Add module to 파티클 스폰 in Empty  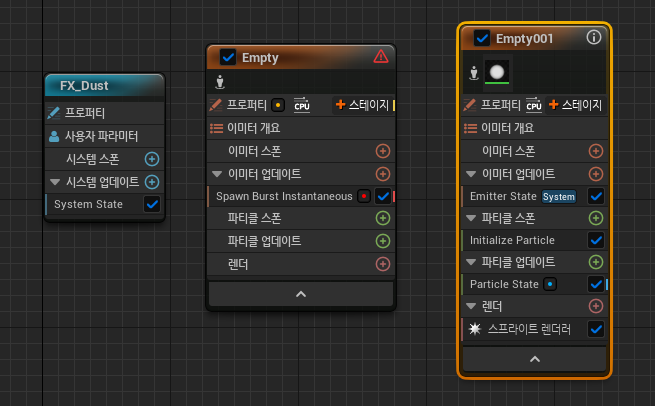pos(383,218)
